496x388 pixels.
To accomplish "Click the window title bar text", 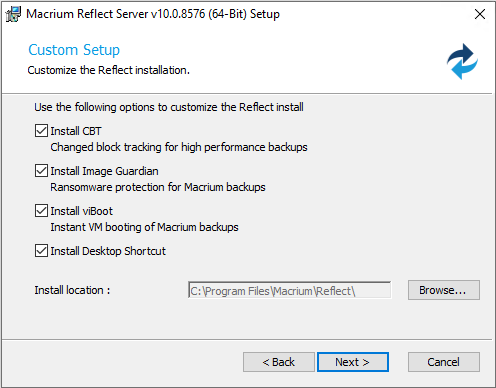I will click(153, 14).
